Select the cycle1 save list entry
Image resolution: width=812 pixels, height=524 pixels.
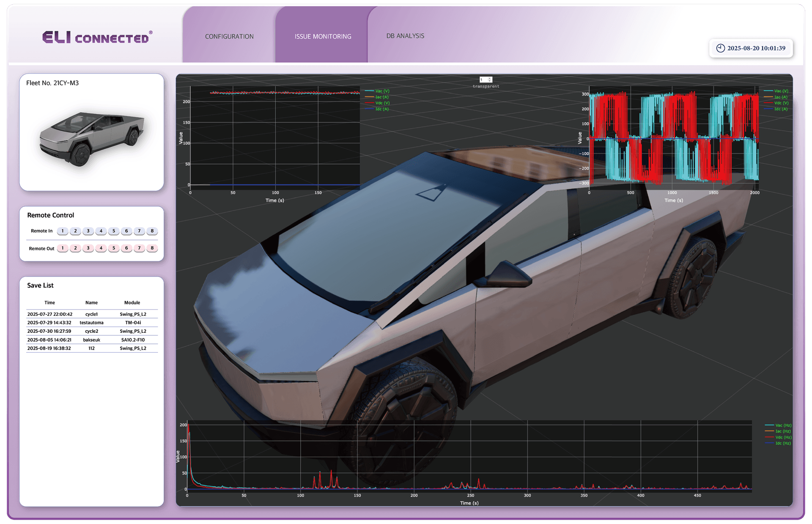tap(92, 314)
